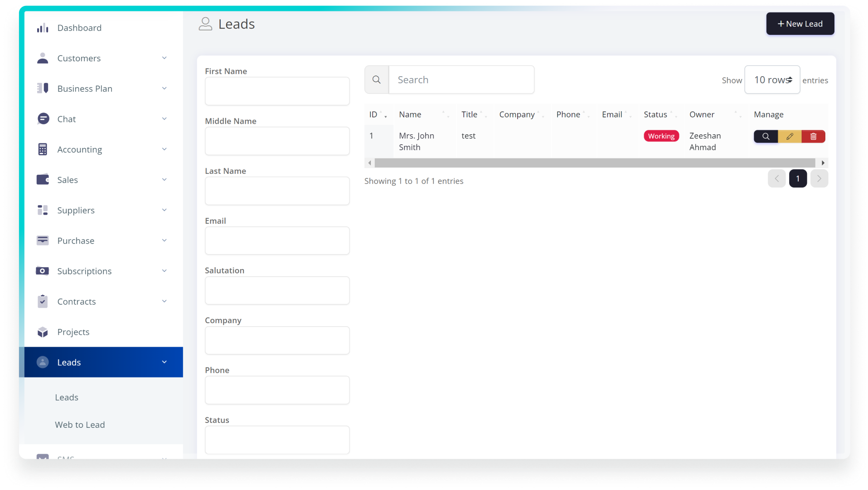Click the yellow pencil edit lead icon

[x=790, y=137]
